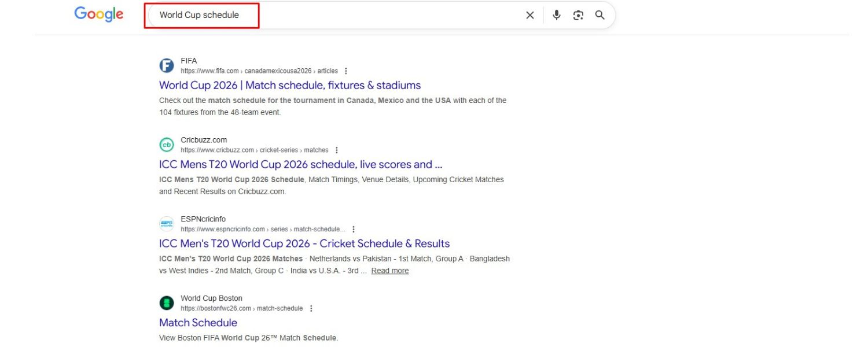This screenshot has height=347, width=868.
Task: Click the search magnifier icon
Action: click(x=599, y=15)
